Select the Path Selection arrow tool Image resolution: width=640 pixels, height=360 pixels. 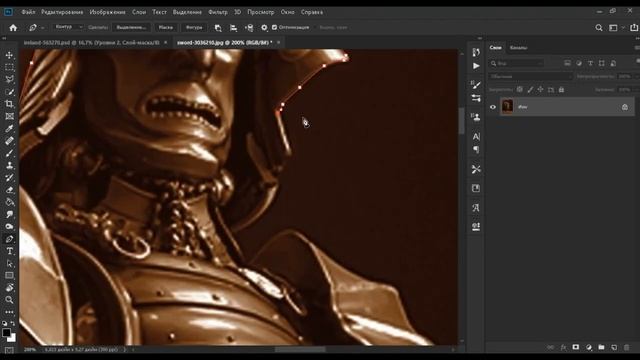(x=9, y=264)
